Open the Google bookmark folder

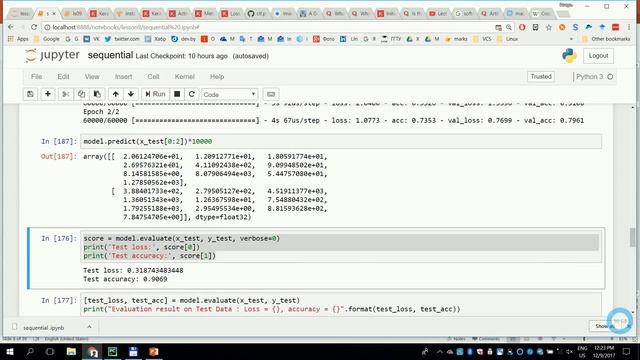(47, 39)
